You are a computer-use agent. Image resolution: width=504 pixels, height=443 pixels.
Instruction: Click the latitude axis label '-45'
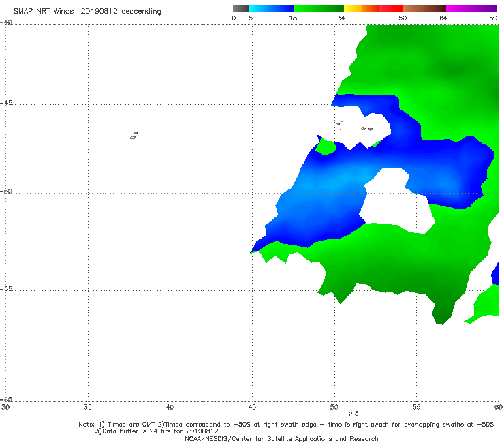pos(6,103)
